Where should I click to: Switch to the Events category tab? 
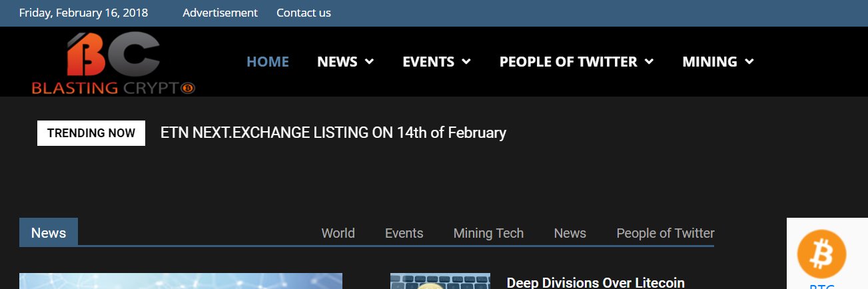tap(404, 233)
